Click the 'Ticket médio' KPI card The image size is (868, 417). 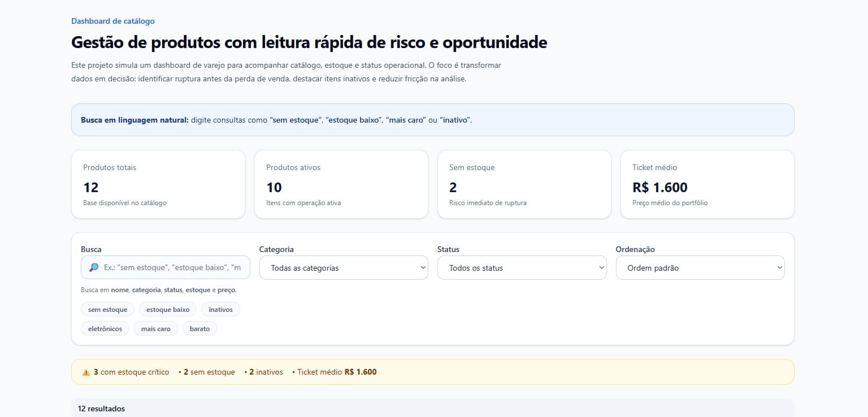click(707, 184)
